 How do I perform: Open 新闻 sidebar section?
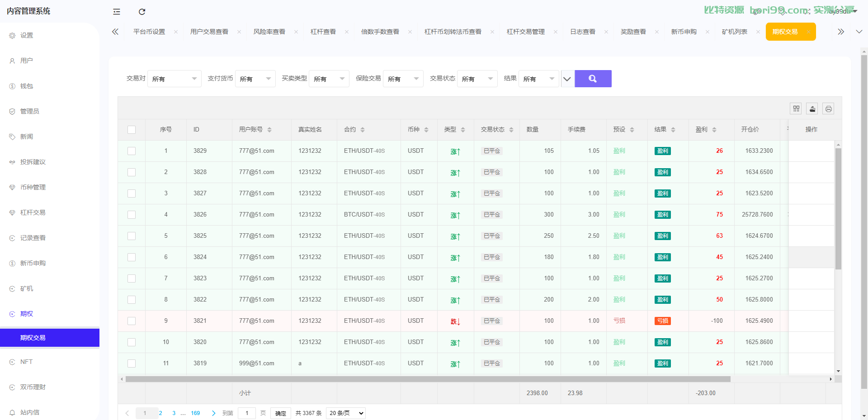tap(27, 137)
